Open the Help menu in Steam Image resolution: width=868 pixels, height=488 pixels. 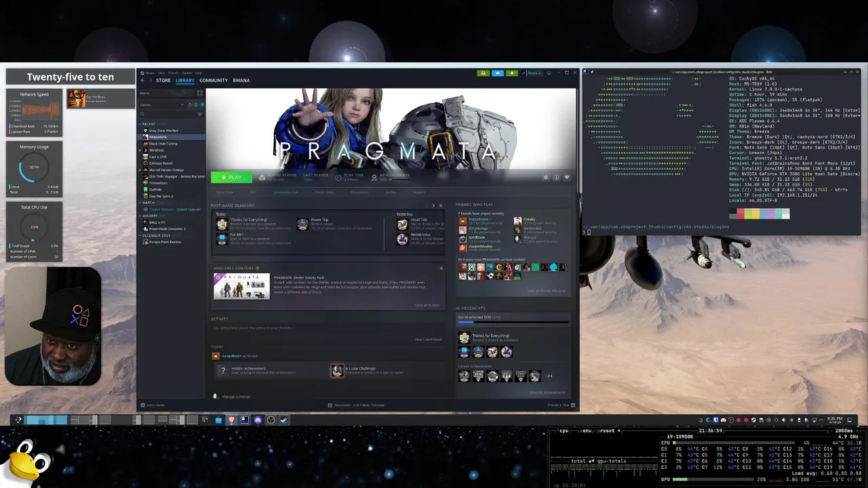(198, 73)
